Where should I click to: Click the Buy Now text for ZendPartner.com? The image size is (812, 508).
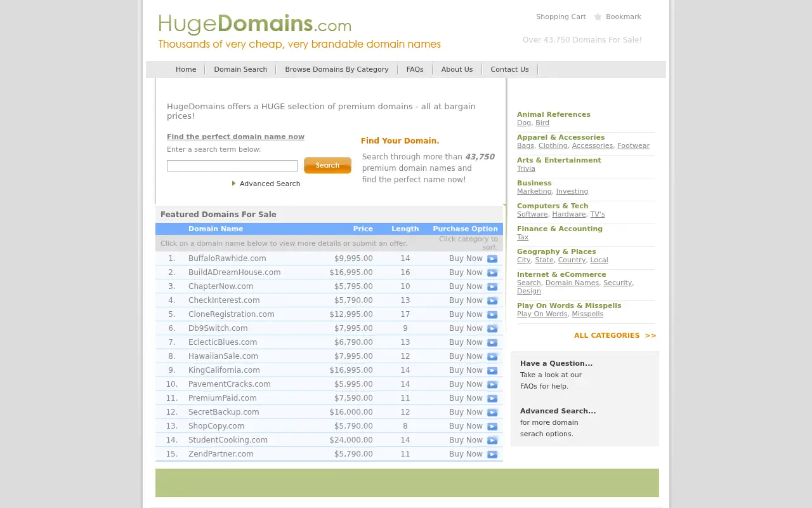[466, 454]
